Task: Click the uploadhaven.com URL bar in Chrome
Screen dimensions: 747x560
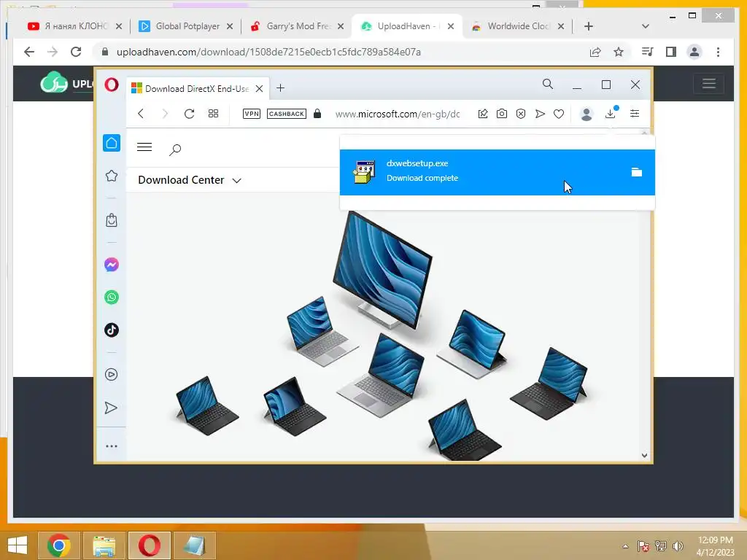Action: click(x=268, y=52)
